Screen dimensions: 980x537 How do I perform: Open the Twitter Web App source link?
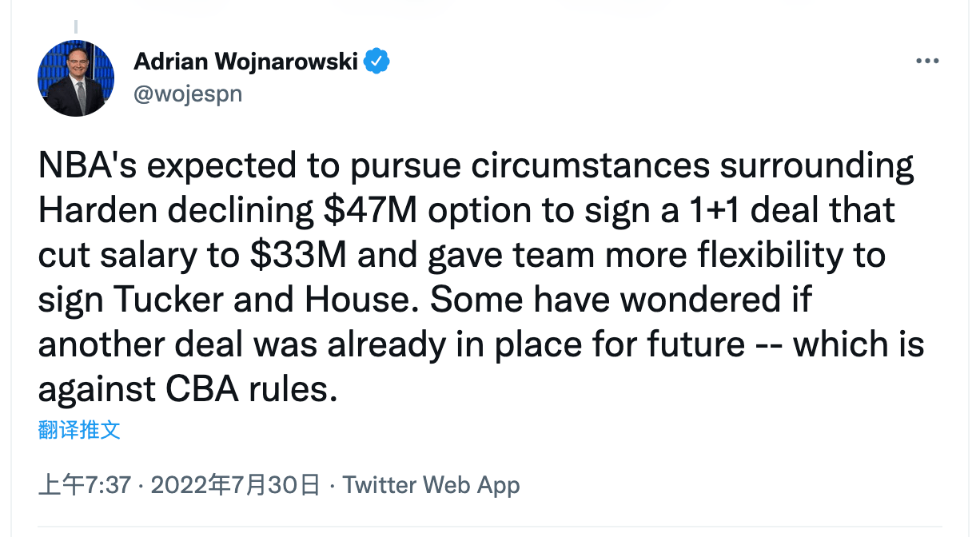point(432,485)
